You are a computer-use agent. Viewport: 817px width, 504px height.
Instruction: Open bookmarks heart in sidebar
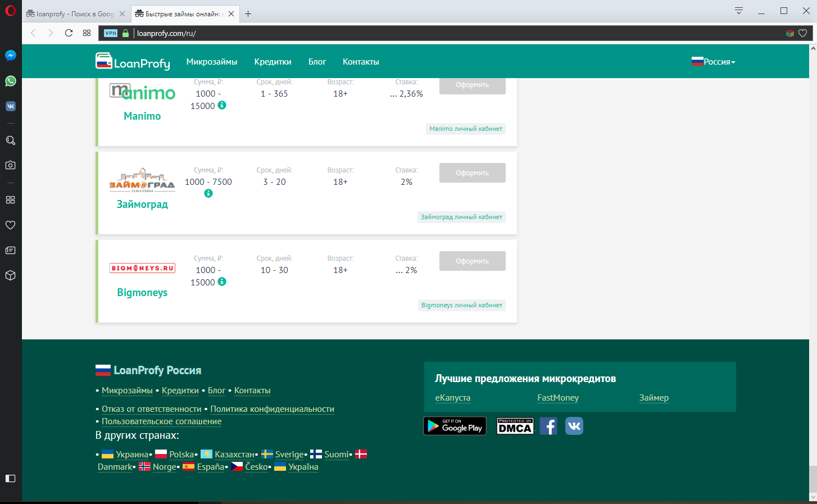click(x=11, y=225)
